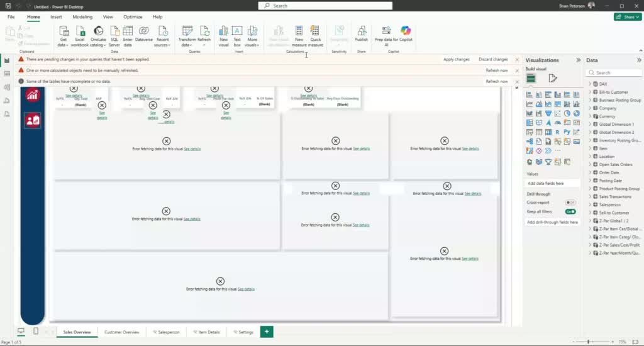This screenshot has width=644, height=346.
Task: Create a Quick measure
Action: click(316, 36)
